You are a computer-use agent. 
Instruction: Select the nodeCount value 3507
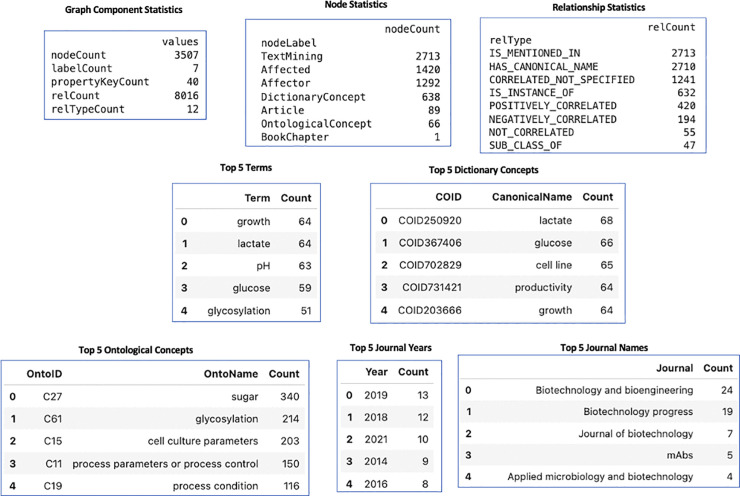point(186,55)
